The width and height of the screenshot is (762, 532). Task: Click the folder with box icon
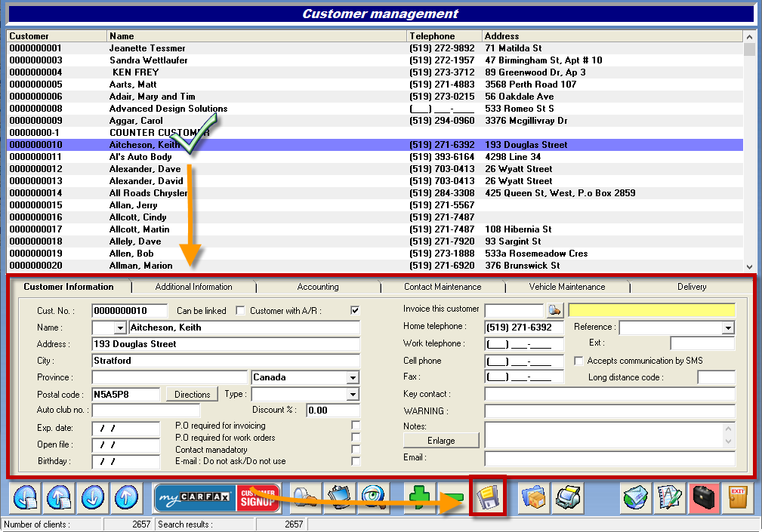tap(534, 497)
